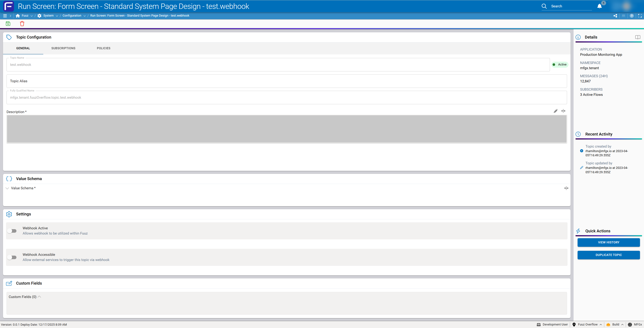The height and width of the screenshot is (328, 644).
Task: Click the Details panel book icon
Action: point(637,37)
